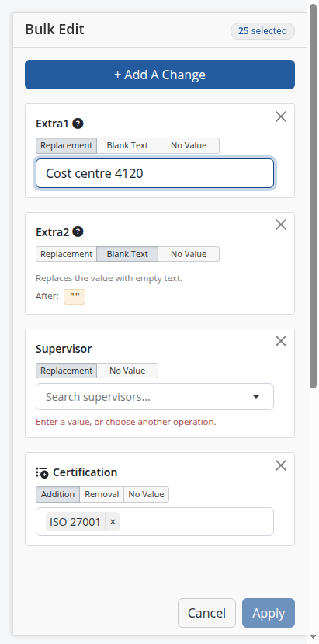Select Blank Text for Extra1
Screen dimensions: 319x644
point(127,145)
